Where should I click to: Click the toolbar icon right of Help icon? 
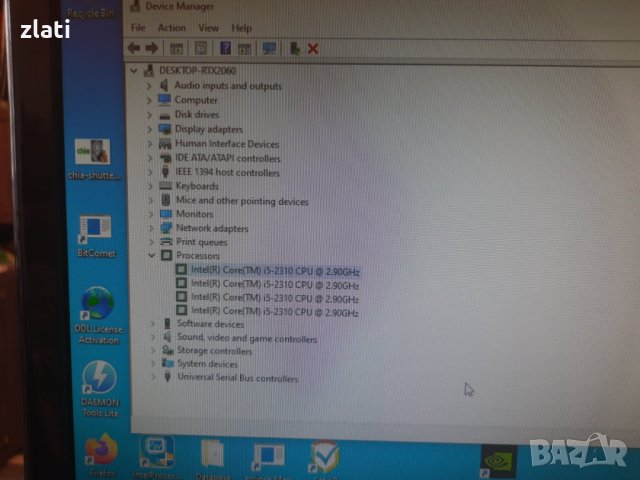tap(244, 49)
